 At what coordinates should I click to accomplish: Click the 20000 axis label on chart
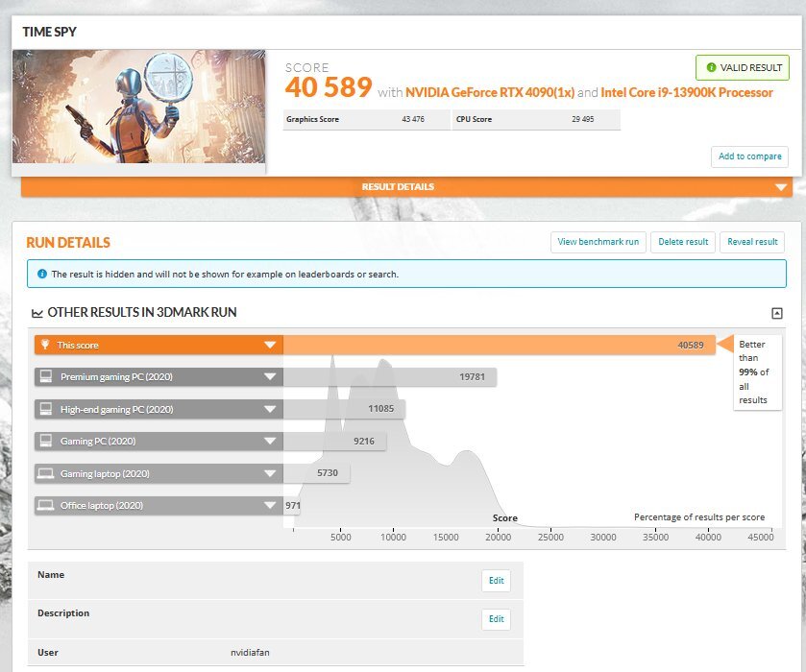click(x=498, y=537)
